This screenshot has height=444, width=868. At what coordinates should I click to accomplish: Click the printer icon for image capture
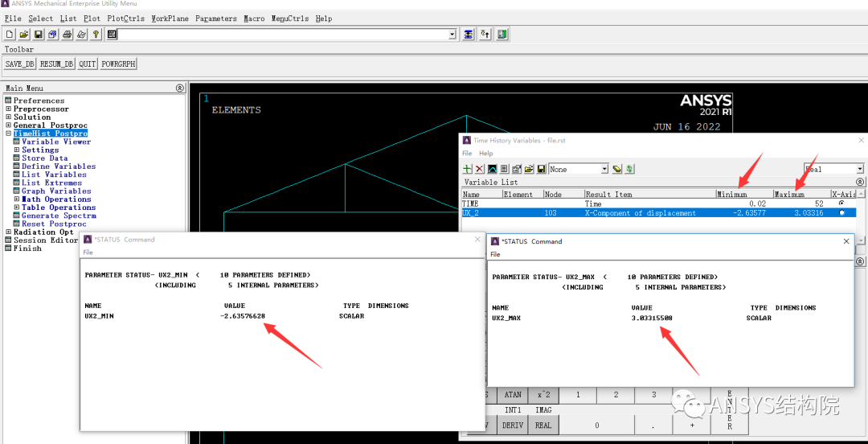(67, 35)
